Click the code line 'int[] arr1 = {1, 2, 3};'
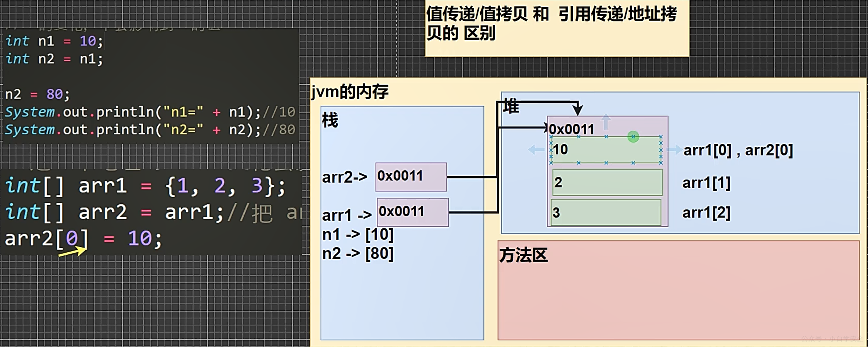This screenshot has width=868, height=347. tap(145, 186)
